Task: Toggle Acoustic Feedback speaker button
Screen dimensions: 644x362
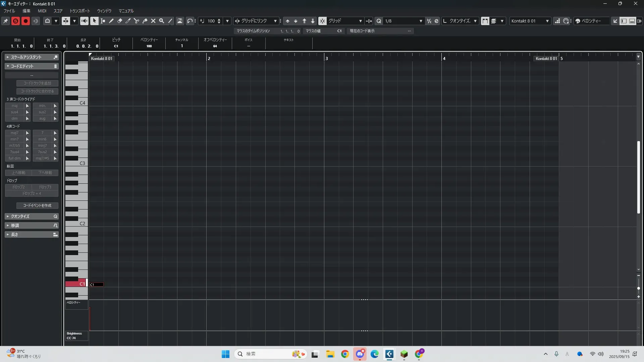Action: pyautogui.click(x=84, y=21)
